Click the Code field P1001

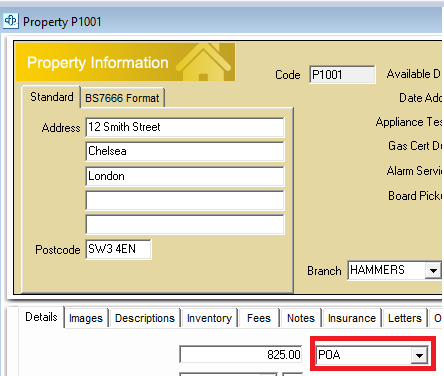click(x=342, y=74)
